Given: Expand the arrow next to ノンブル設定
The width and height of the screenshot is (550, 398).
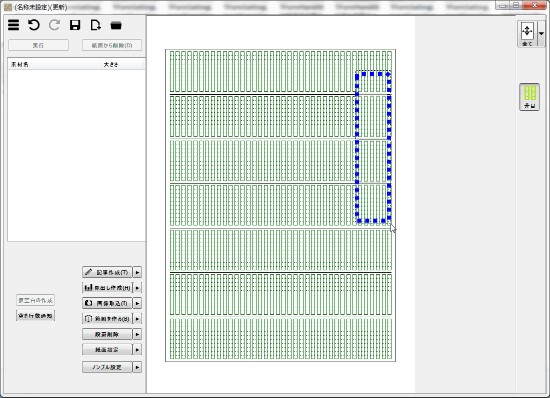Looking at the screenshot, I should [x=138, y=367].
